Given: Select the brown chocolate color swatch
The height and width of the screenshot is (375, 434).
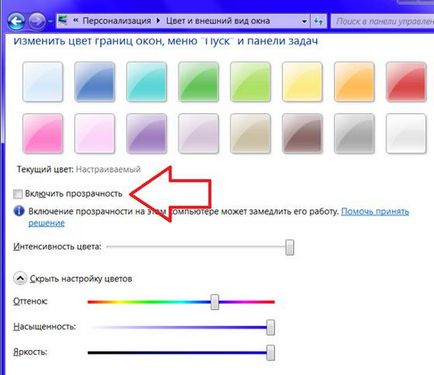Looking at the screenshot, I should [302, 133].
